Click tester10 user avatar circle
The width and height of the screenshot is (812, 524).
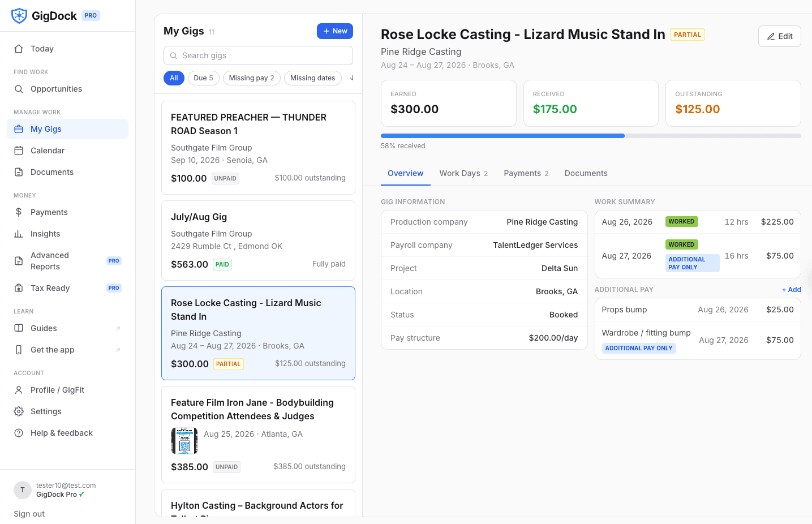23,490
